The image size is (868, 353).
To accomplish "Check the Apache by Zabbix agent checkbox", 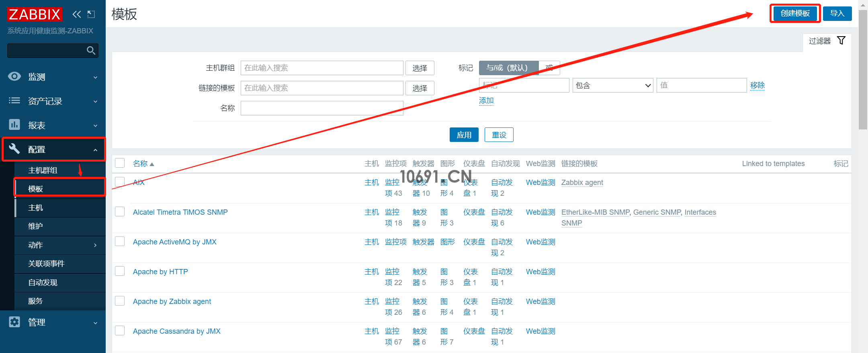I will click(x=120, y=300).
